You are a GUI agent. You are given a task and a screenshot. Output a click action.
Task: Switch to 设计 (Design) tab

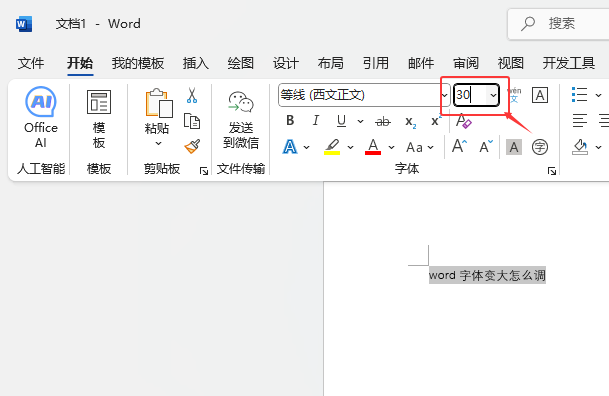coord(286,63)
